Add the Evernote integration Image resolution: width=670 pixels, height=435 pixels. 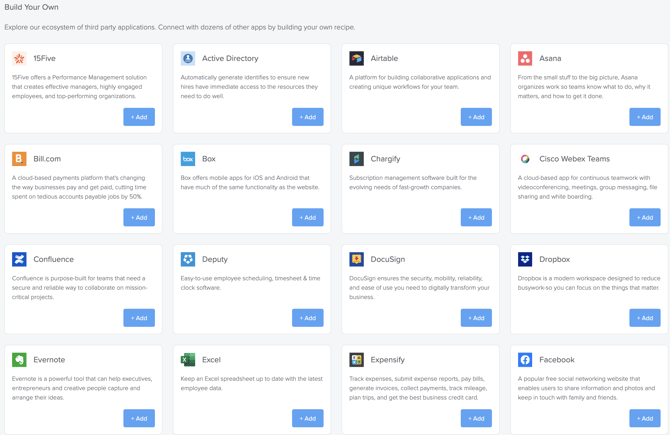[139, 418]
